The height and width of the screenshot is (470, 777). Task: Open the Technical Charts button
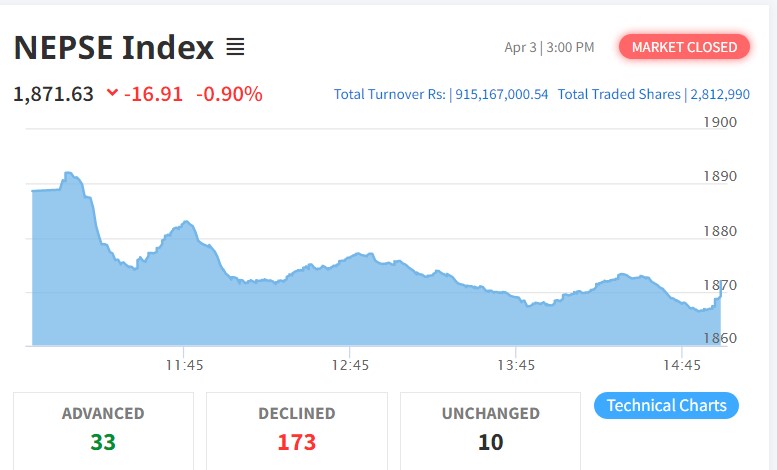coord(666,405)
